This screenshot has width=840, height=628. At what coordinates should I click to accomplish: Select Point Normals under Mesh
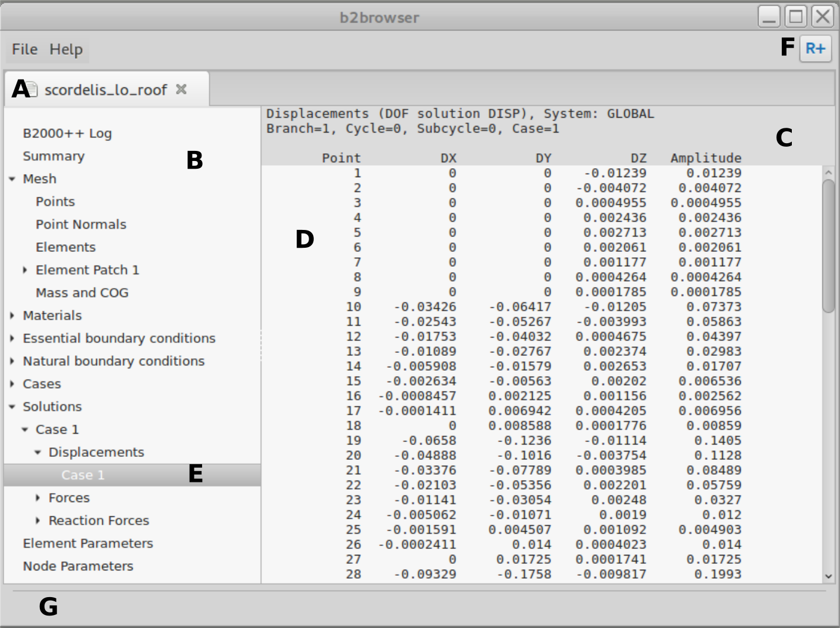point(81,225)
